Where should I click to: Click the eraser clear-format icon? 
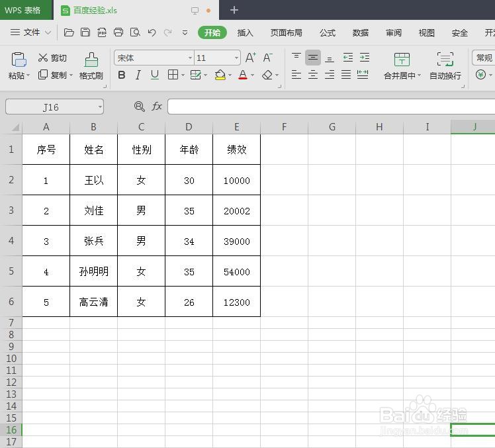pyautogui.click(x=267, y=75)
